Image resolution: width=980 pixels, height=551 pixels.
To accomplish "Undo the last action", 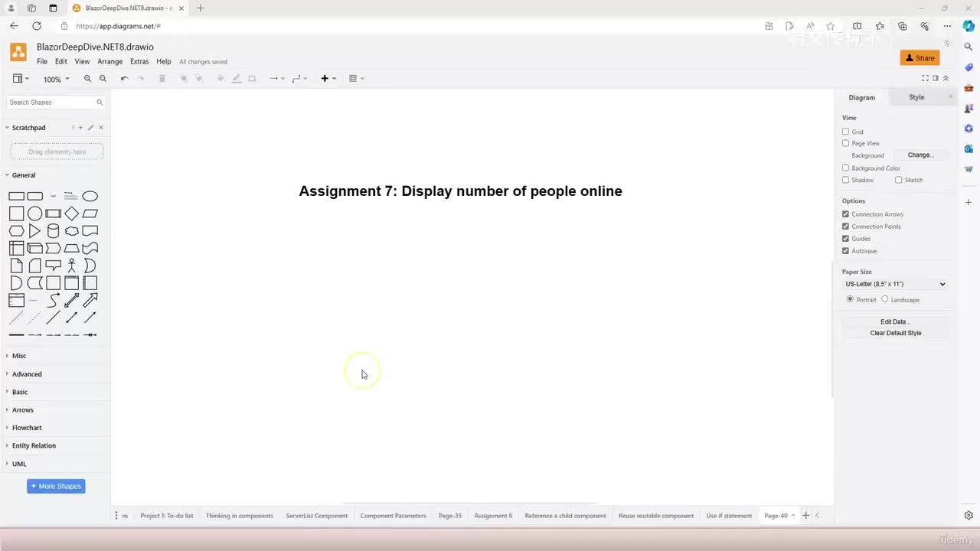I will click(124, 79).
